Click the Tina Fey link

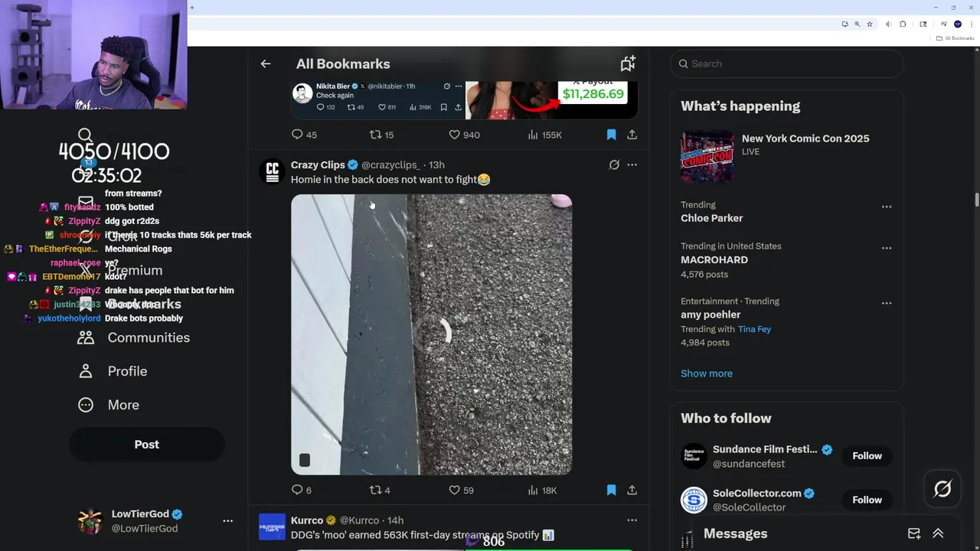tap(754, 329)
